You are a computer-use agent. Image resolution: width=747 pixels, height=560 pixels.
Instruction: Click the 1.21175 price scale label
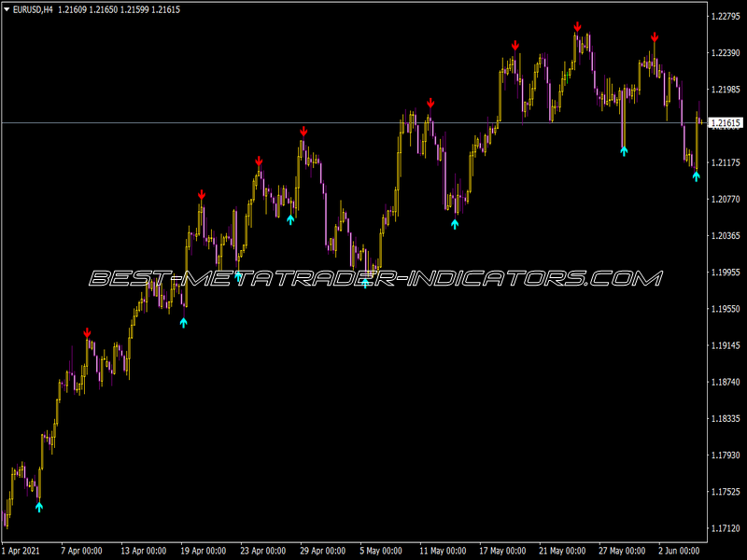(x=726, y=162)
